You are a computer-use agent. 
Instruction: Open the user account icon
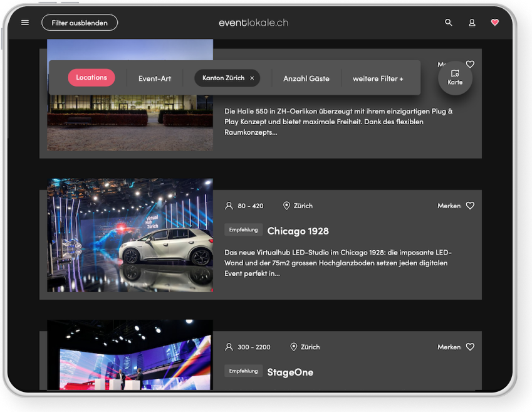click(472, 23)
